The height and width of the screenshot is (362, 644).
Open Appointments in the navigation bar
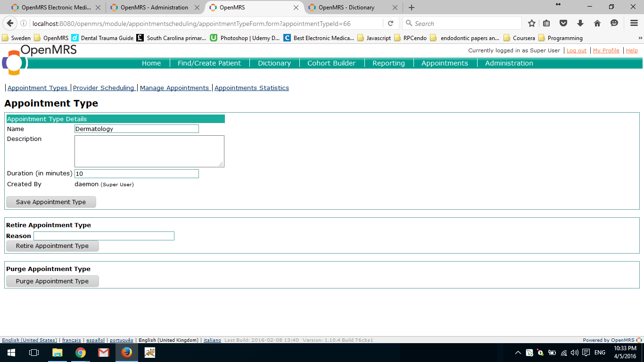coord(445,63)
